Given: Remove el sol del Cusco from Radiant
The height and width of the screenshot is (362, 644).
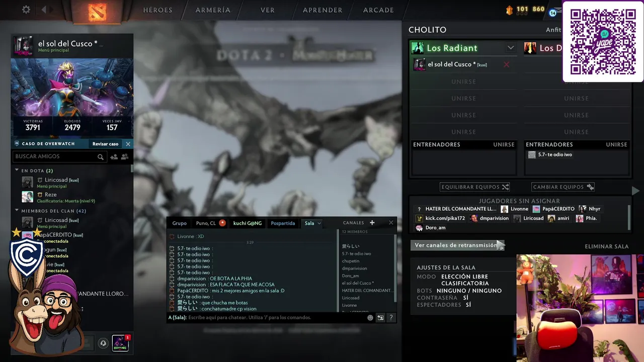Looking at the screenshot, I should [507, 64].
